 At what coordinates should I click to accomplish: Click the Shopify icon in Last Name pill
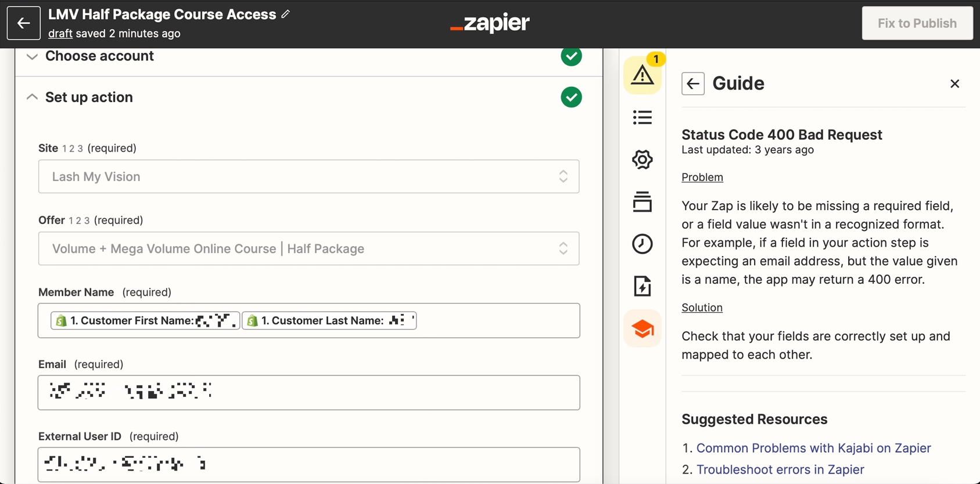[x=252, y=320]
